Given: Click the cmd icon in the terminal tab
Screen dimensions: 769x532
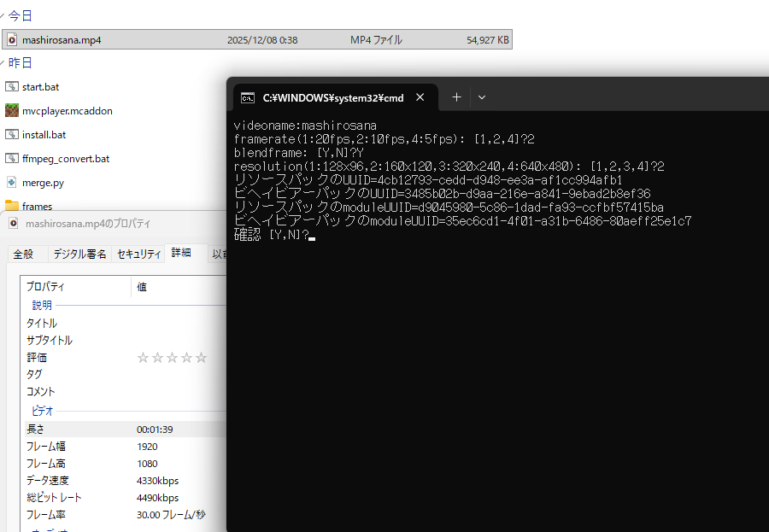Looking at the screenshot, I should [247, 98].
